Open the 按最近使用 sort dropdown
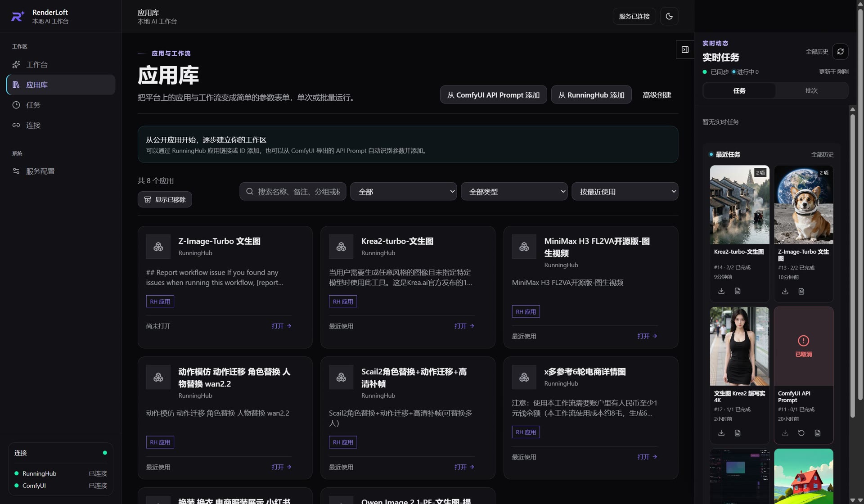This screenshot has height=504, width=864. (x=625, y=191)
